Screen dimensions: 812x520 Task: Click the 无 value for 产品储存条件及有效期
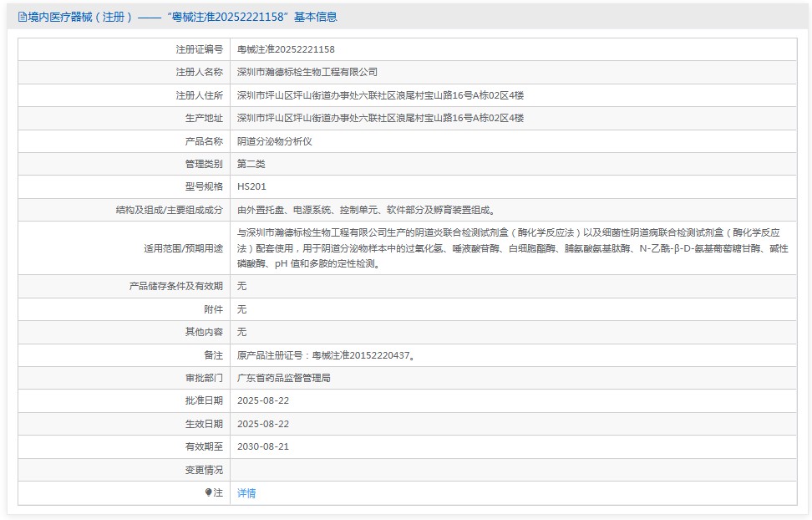[x=241, y=286]
